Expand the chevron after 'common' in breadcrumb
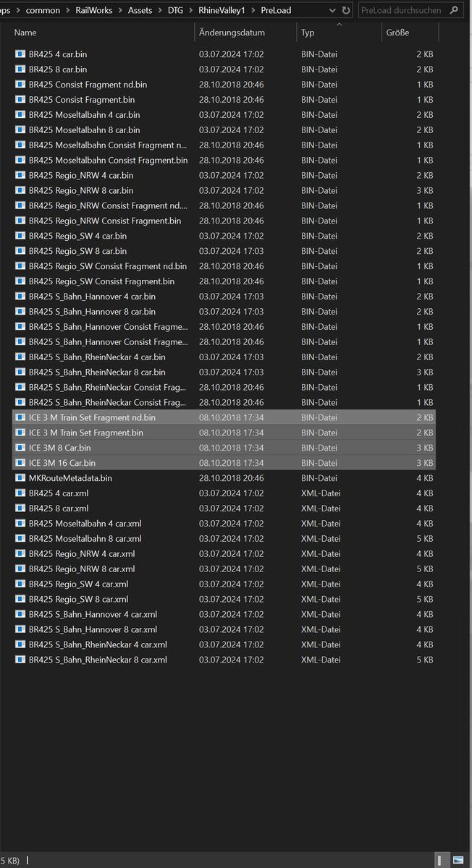472x868 pixels. pos(68,11)
